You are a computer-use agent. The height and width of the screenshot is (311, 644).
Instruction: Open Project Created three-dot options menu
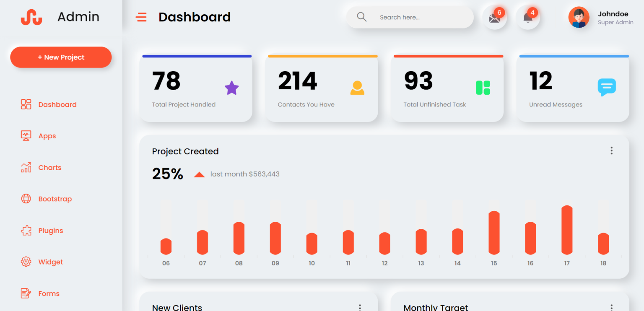[611, 151]
